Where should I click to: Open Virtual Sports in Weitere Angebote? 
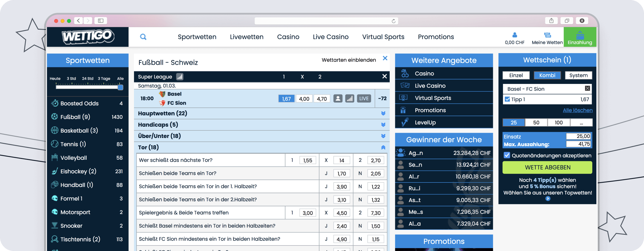tap(444, 98)
